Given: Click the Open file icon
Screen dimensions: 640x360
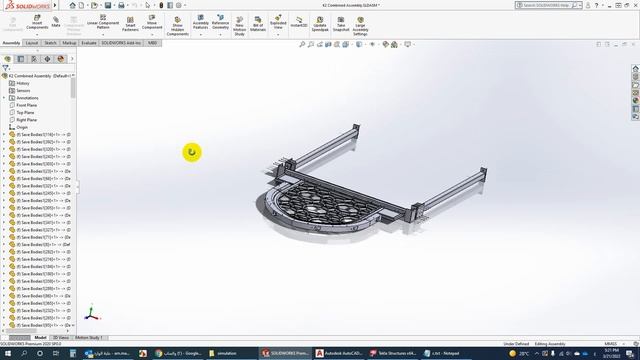Looking at the screenshot, I should click(x=94, y=5).
